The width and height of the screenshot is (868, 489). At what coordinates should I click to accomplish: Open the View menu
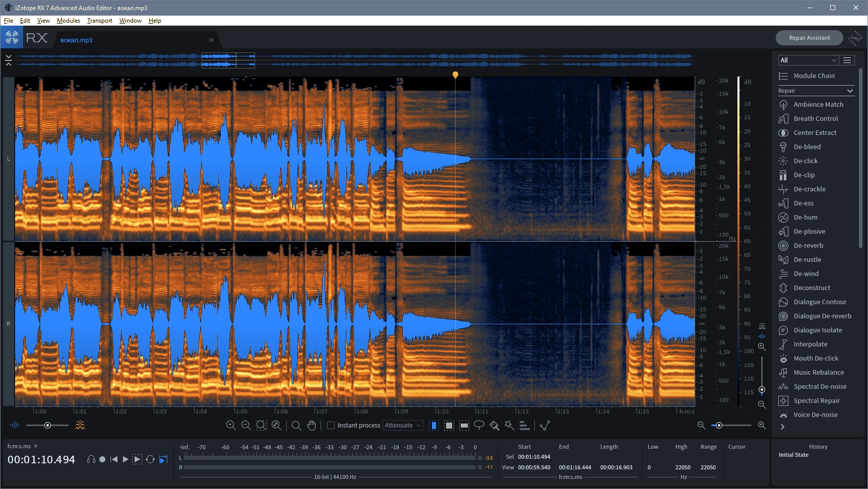pos(43,21)
